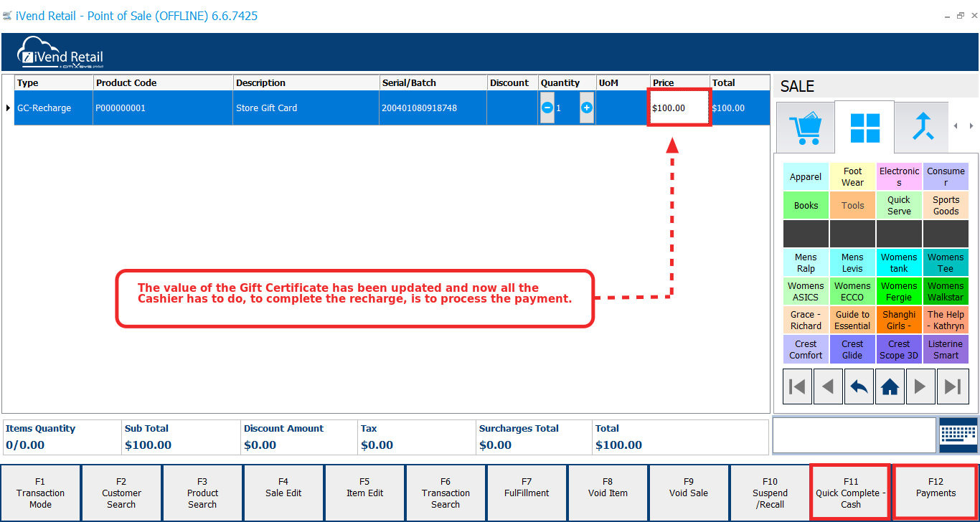The image size is (980, 522).
Task: Click F7 FulFillment
Action: pos(527,493)
